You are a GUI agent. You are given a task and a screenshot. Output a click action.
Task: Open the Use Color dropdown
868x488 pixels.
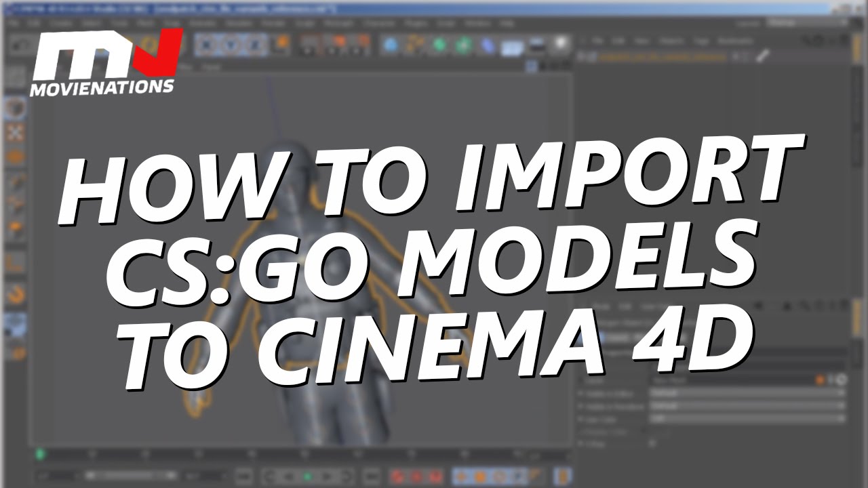[746, 419]
